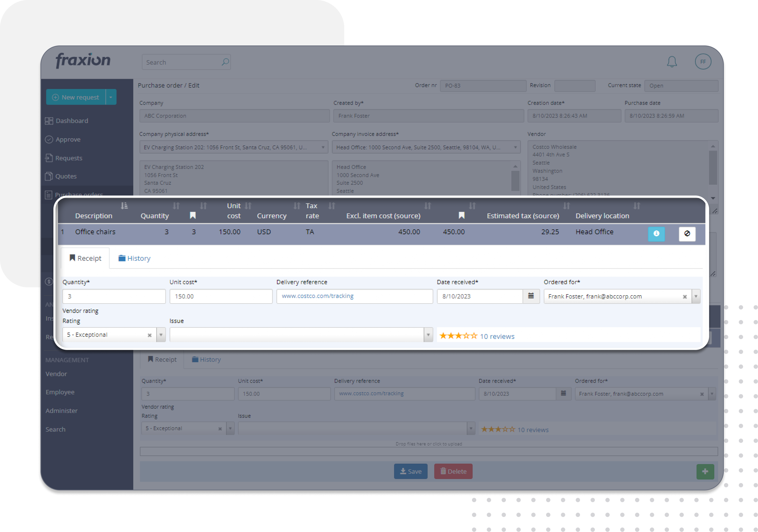This screenshot has height=532, width=758.
Task: Click the notification bell icon
Action: pos(672,61)
